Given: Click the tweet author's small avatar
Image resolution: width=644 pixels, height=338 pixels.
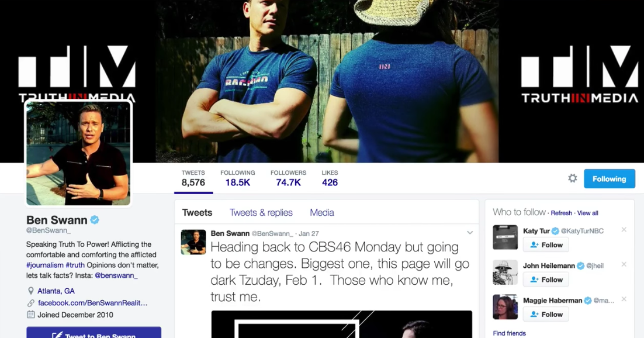Looking at the screenshot, I should (x=193, y=242).
